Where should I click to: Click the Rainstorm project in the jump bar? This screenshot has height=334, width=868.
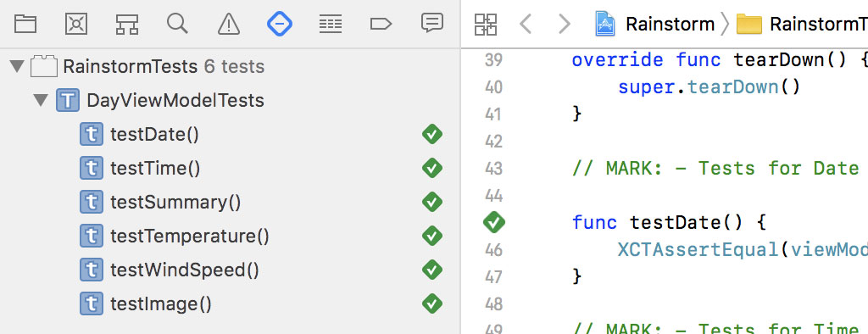point(654,25)
